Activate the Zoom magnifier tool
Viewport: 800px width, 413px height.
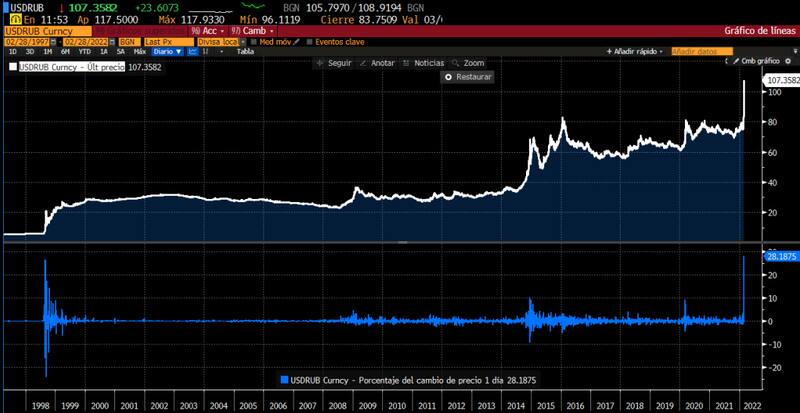[x=470, y=62]
